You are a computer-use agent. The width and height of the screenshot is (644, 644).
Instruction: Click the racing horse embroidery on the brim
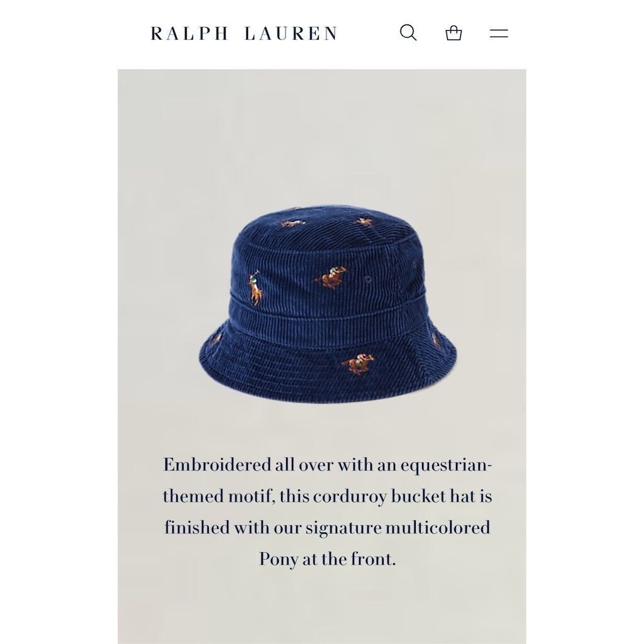[358, 364]
